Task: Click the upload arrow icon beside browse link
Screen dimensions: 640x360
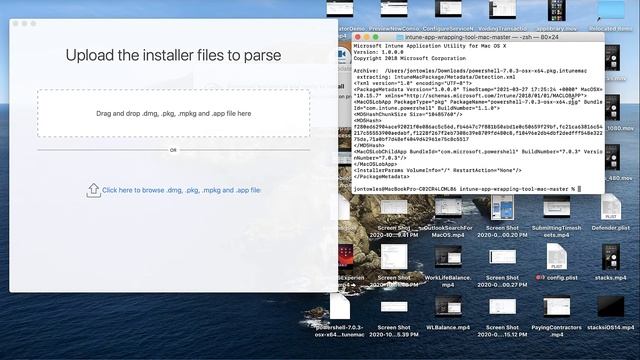Action: [93, 190]
